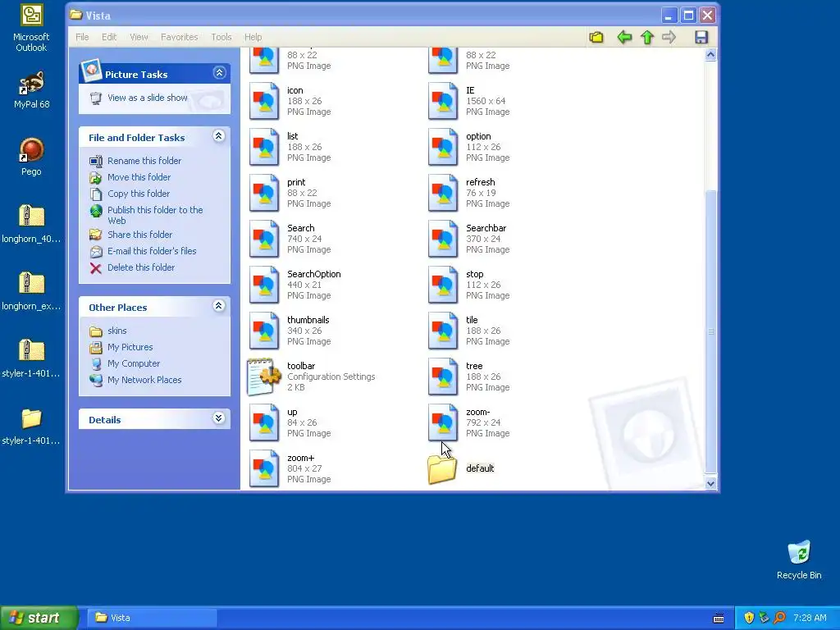Select the refresh PNG image file

pyautogui.click(x=469, y=193)
